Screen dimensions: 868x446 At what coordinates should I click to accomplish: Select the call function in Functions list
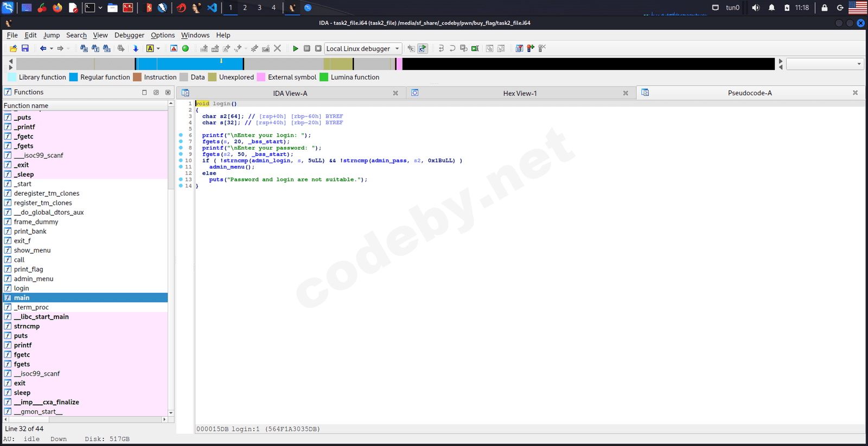pos(86,260)
